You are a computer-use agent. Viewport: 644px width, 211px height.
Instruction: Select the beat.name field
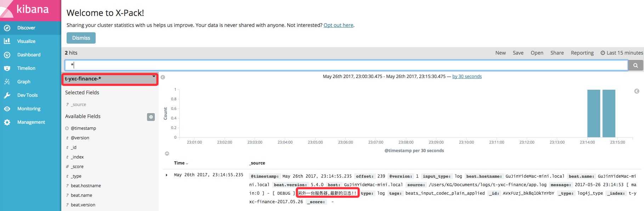click(81, 195)
